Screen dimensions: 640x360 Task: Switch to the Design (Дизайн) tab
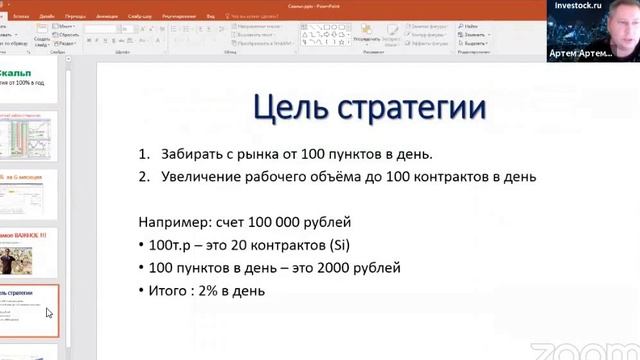pyautogui.click(x=47, y=16)
